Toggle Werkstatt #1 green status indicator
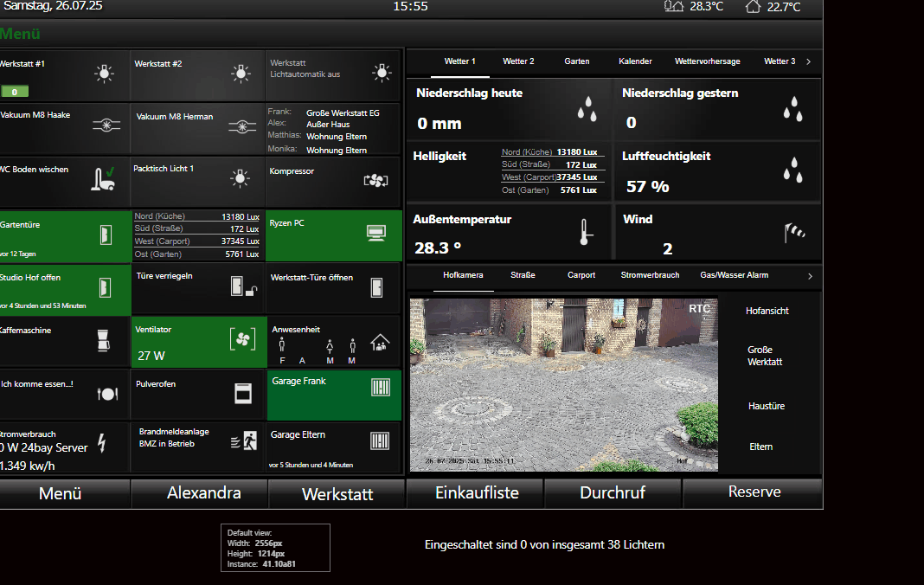 (x=15, y=92)
